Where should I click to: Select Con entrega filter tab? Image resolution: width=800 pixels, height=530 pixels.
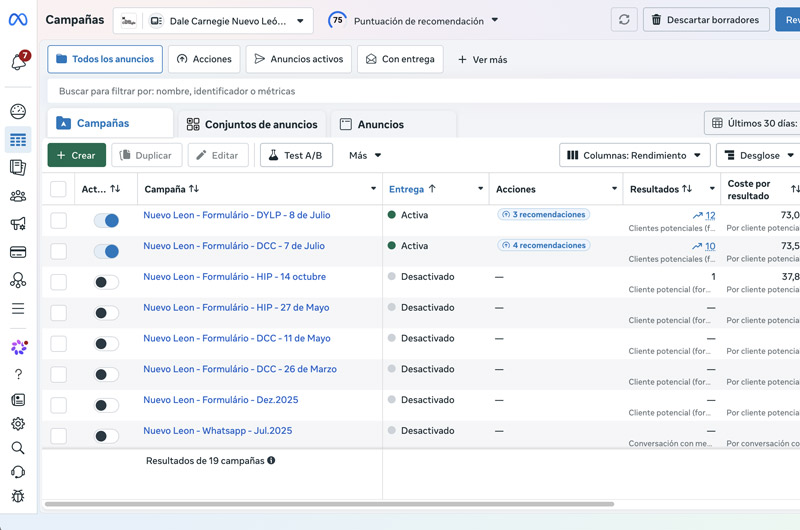[400, 59]
